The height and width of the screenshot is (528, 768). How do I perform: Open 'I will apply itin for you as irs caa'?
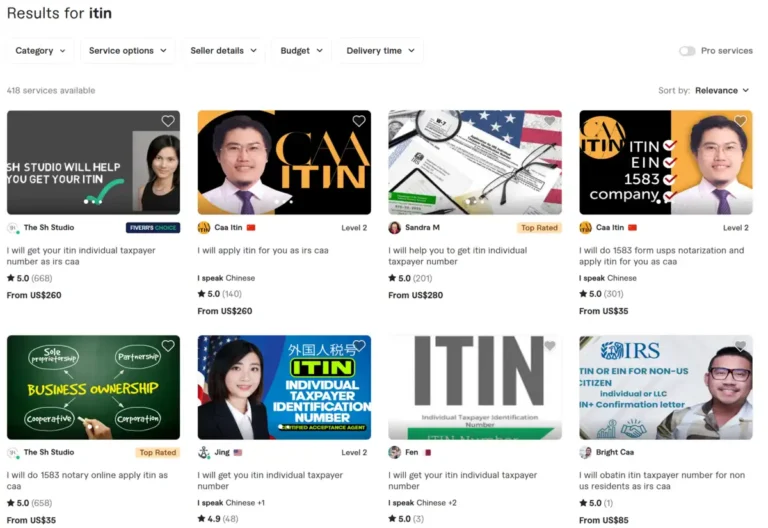point(263,251)
